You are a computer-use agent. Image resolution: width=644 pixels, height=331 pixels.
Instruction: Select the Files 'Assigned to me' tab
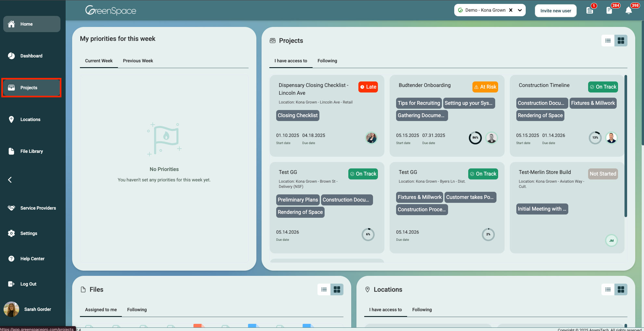(101, 310)
